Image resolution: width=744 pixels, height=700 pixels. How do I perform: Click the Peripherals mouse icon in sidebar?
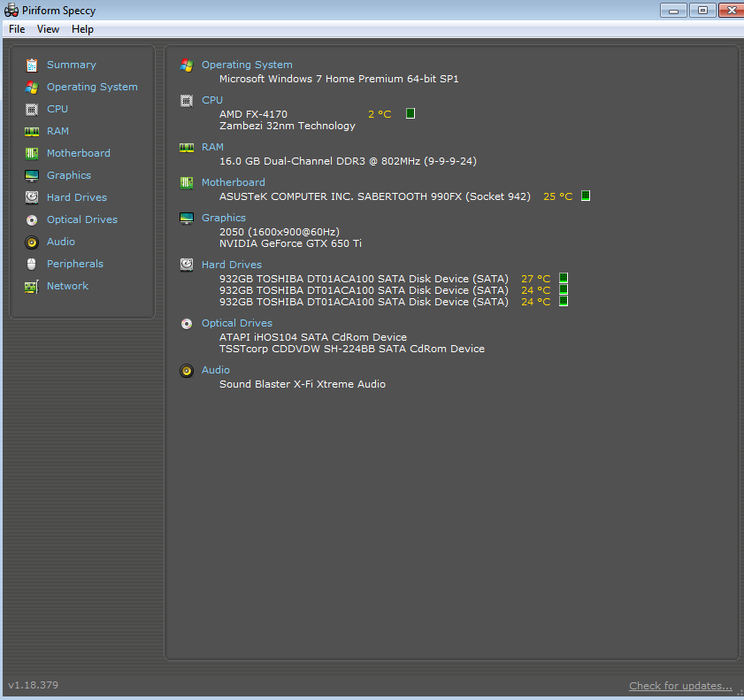pyautogui.click(x=32, y=264)
